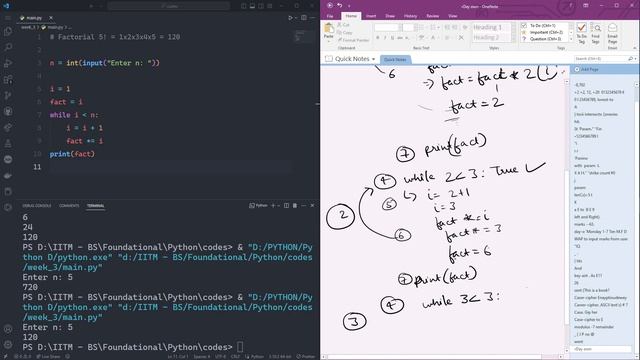Kill the terminal with the trash icon
The width and height of the screenshot is (640, 360).
pos(295,206)
